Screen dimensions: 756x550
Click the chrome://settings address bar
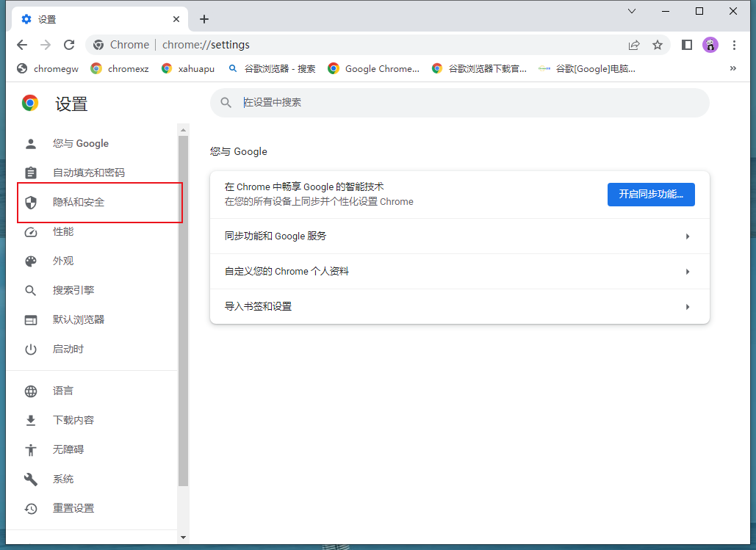376,45
